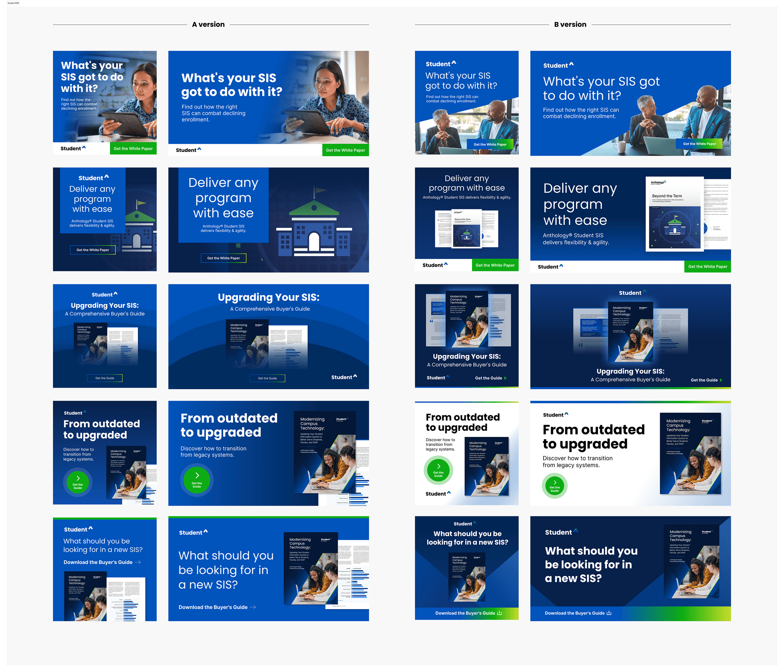
Task: Click arrow after 'Download the Buyer's Guide' in wide A-version banner
Action: [x=253, y=607]
